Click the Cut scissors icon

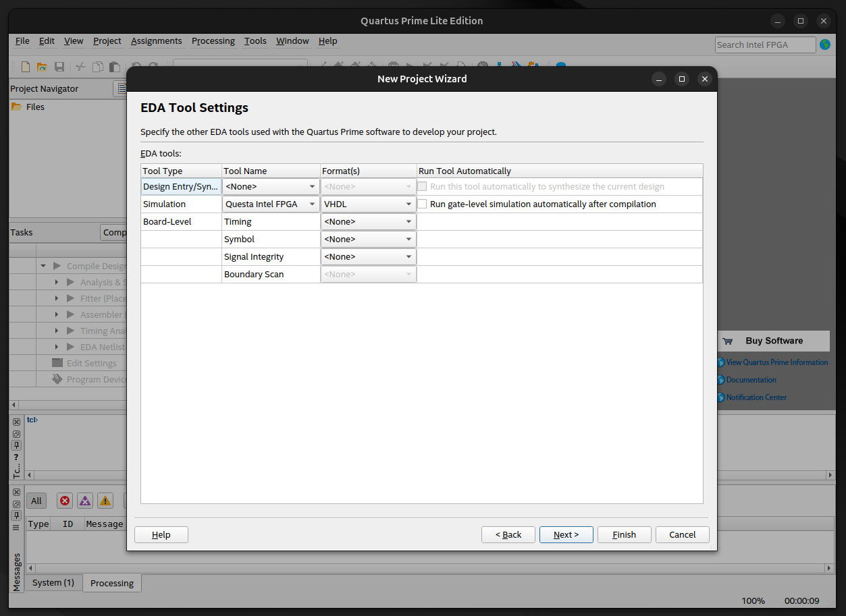[x=80, y=67]
